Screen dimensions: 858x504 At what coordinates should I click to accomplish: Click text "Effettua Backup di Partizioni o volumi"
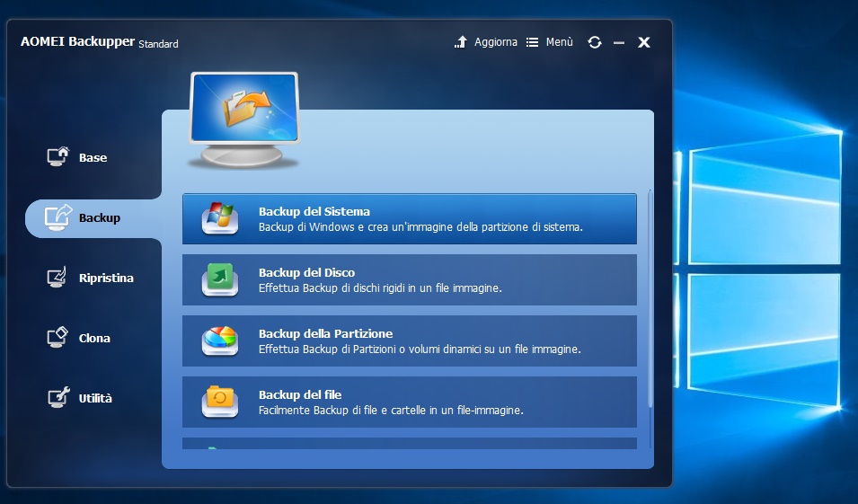[349, 349]
